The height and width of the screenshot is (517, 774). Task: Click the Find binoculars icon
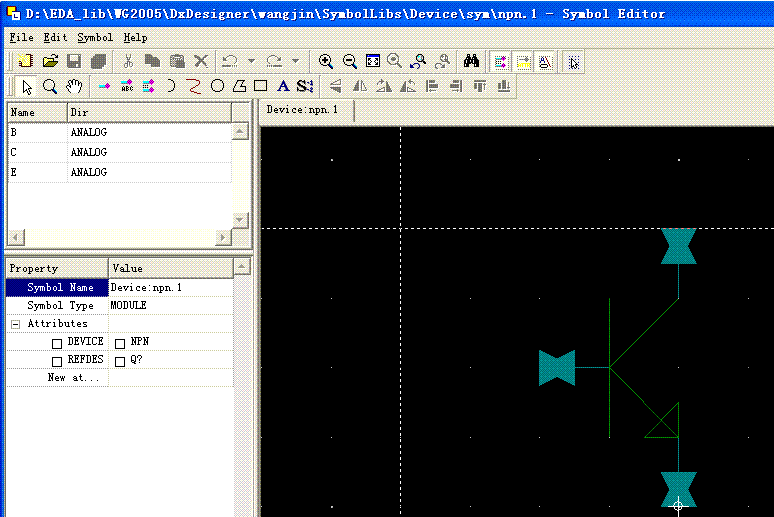point(471,61)
